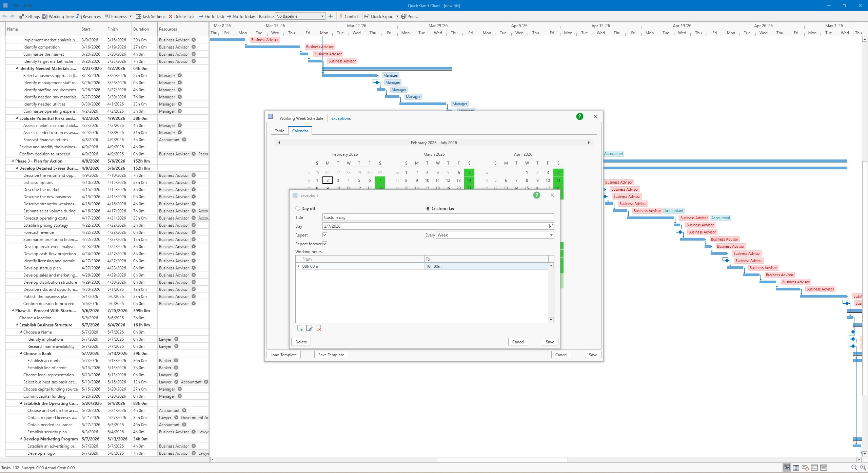868x473 pixels.
Task: Click the Load Template button
Action: pos(283,355)
